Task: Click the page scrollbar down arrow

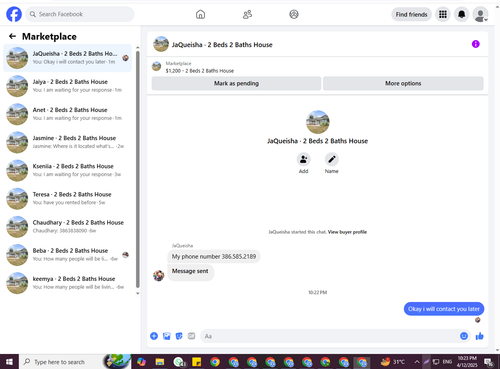Action: [x=498, y=350]
